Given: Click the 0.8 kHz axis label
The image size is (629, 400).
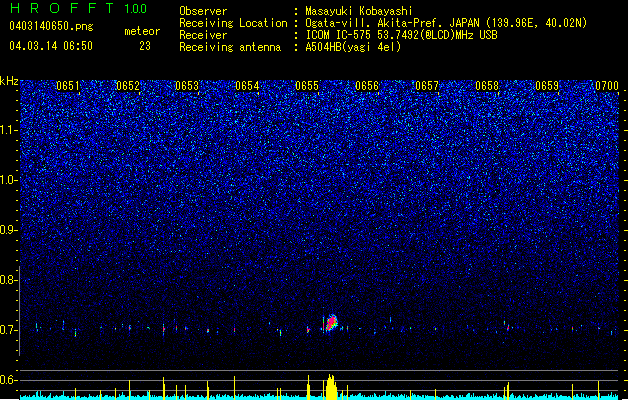Looking at the screenshot, I should [9, 280].
